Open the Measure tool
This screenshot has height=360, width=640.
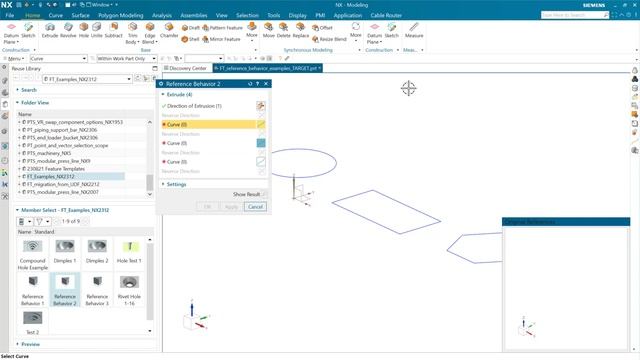click(414, 30)
